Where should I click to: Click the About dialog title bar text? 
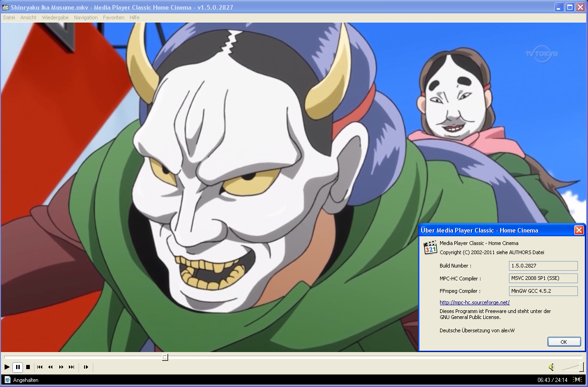480,230
